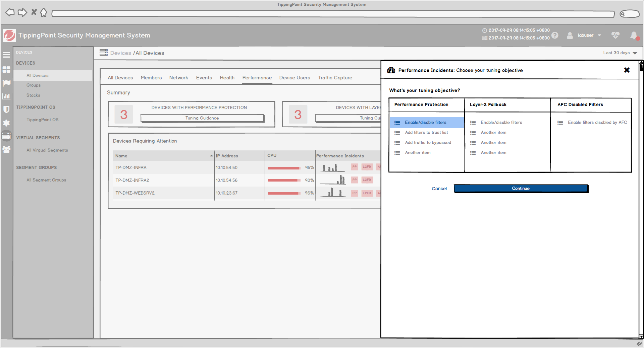Open the devices server icon in sidebar
644x348 pixels.
point(6,136)
